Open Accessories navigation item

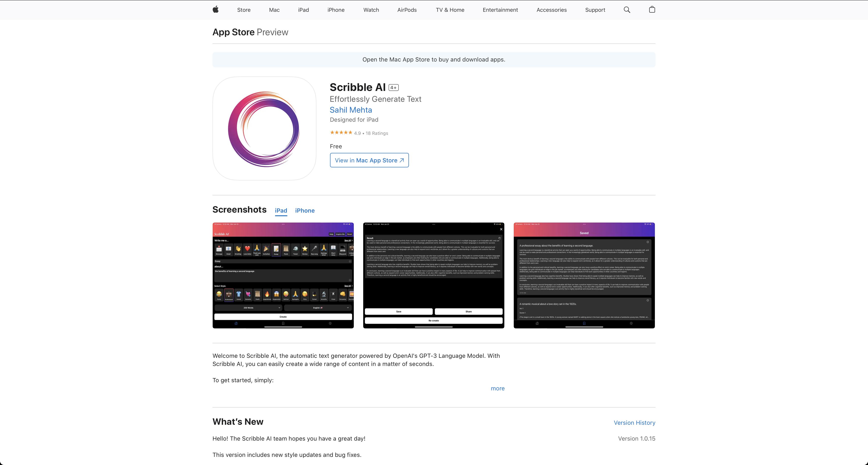(x=551, y=10)
